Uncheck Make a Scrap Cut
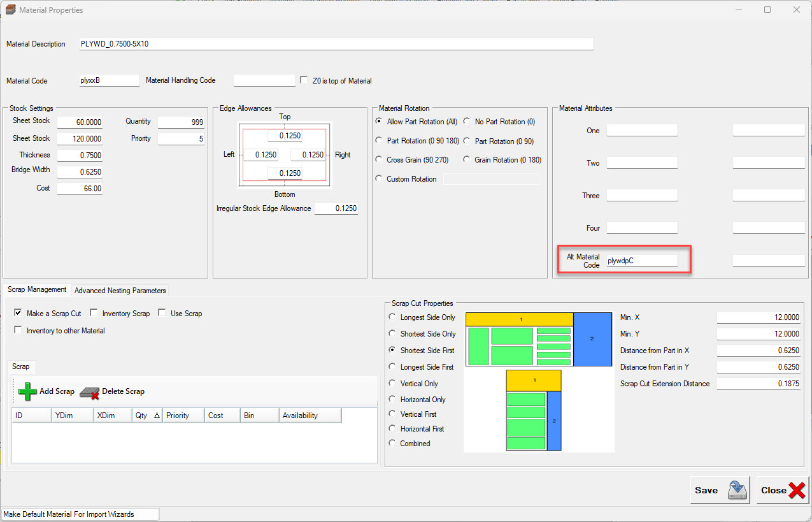This screenshot has height=522, width=812. (18, 314)
